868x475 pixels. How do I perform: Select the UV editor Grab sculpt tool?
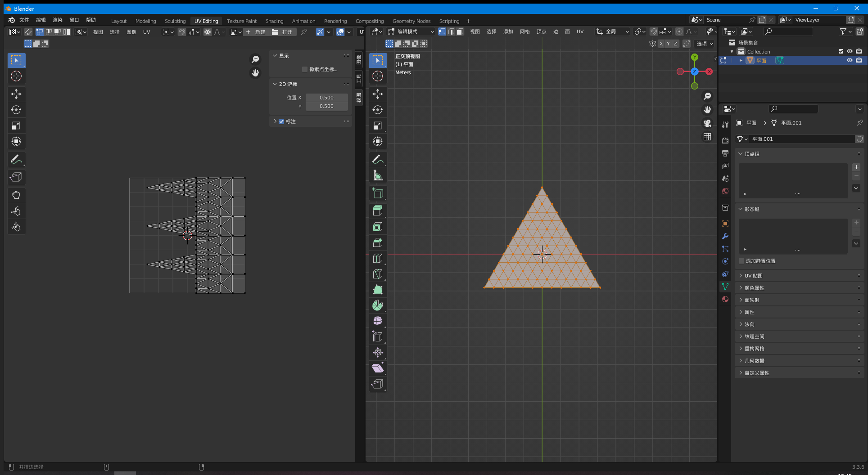tap(16, 195)
